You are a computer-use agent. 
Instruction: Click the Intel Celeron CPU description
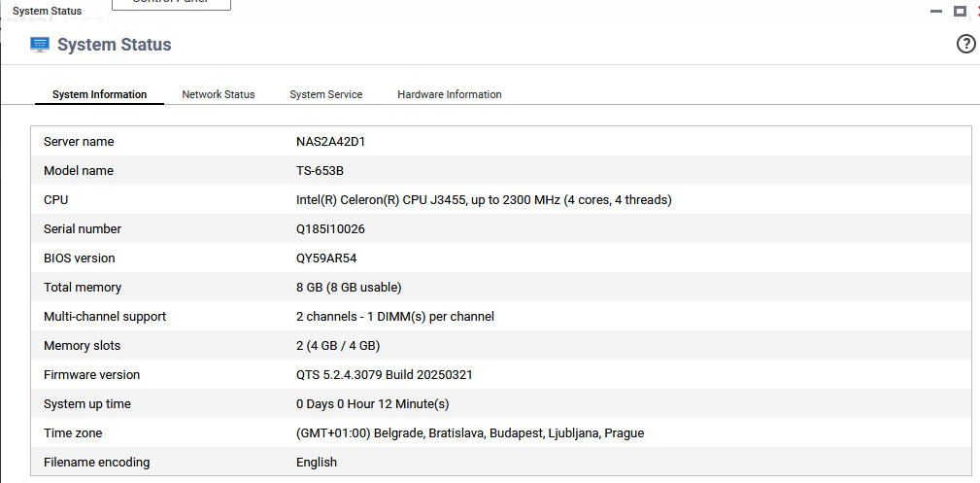tap(484, 200)
